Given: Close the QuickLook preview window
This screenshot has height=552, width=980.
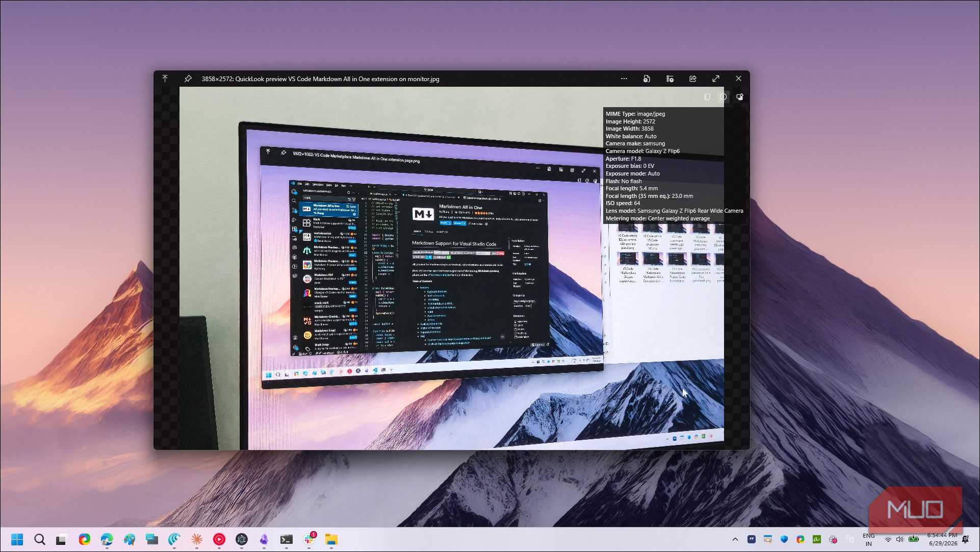Looking at the screenshot, I should 738,79.
